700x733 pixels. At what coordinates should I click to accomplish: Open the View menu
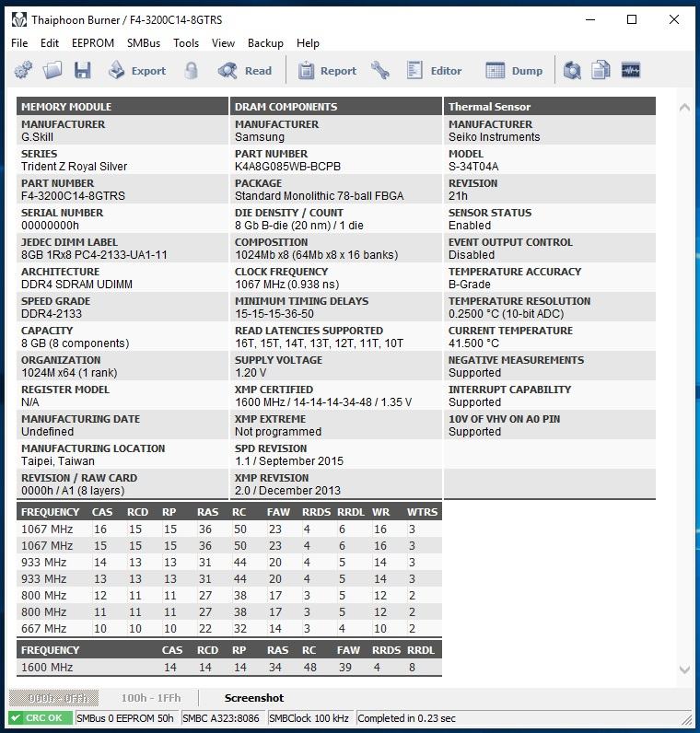coord(223,43)
